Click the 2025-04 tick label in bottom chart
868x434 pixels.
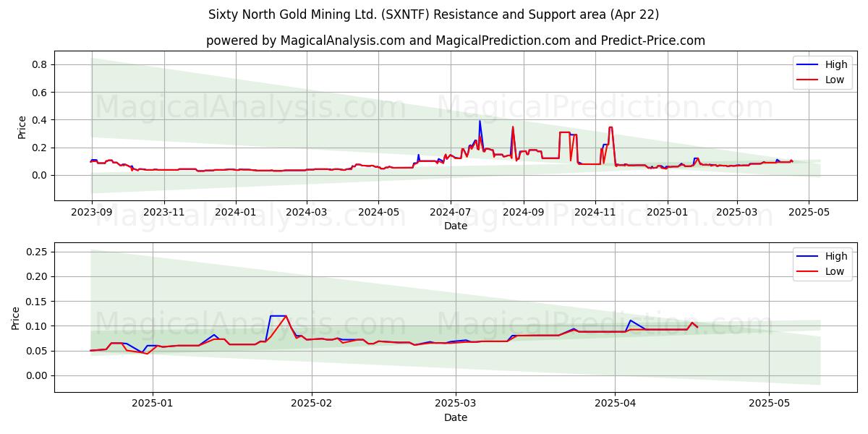point(615,404)
